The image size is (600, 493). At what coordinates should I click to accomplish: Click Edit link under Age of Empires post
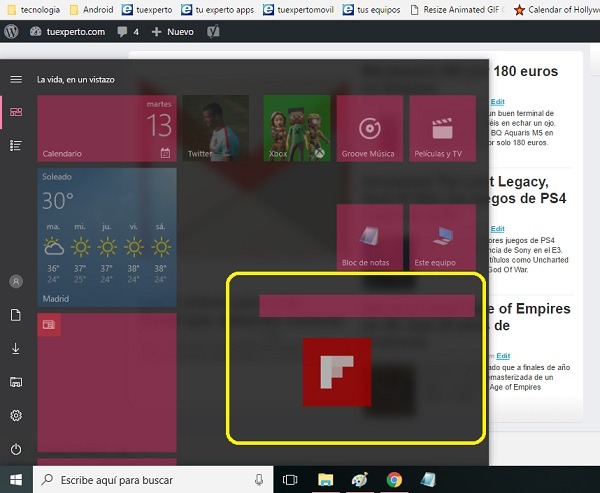click(x=503, y=356)
